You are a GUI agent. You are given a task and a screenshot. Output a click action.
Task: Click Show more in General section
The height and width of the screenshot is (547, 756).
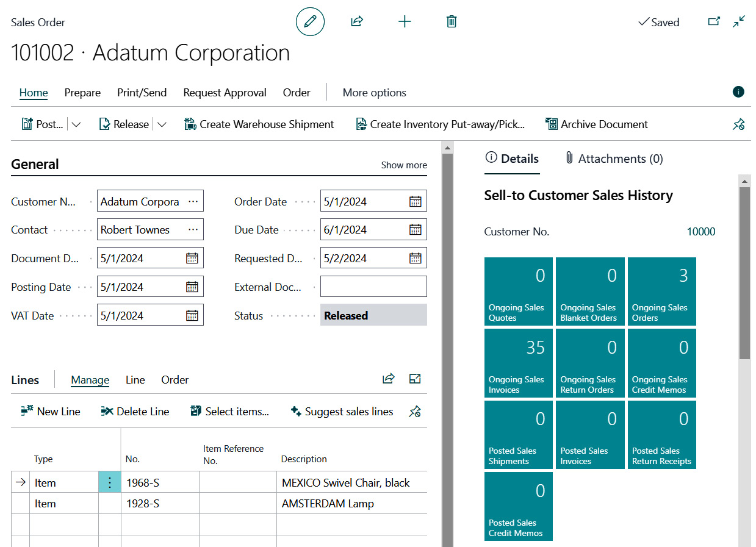coord(404,165)
